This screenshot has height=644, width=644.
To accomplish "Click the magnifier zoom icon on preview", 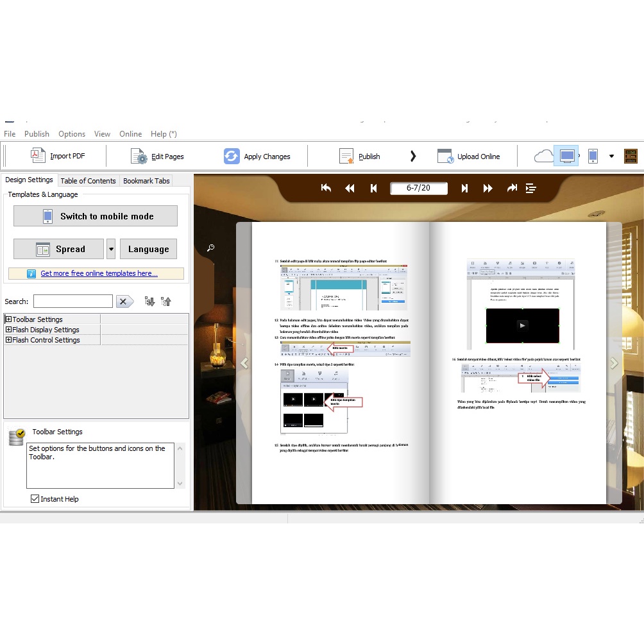I will pos(210,248).
